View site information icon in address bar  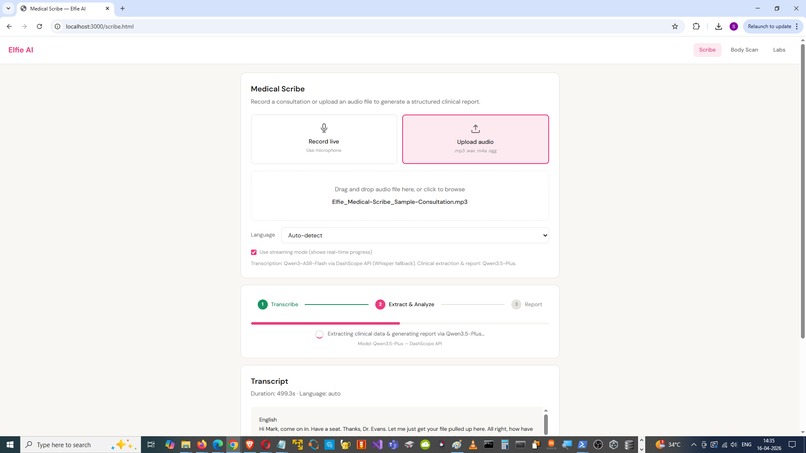[58, 26]
